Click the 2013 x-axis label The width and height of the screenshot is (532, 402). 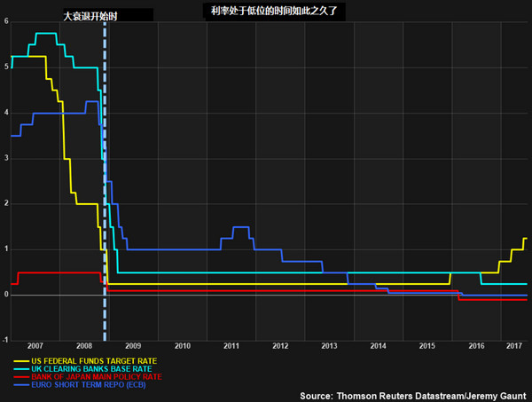[x=329, y=346]
